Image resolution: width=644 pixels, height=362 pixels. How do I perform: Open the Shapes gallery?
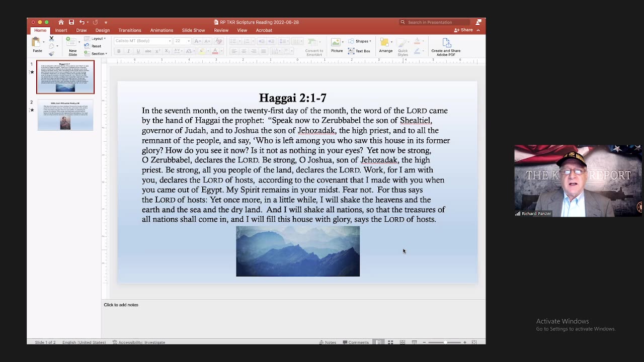358,41
